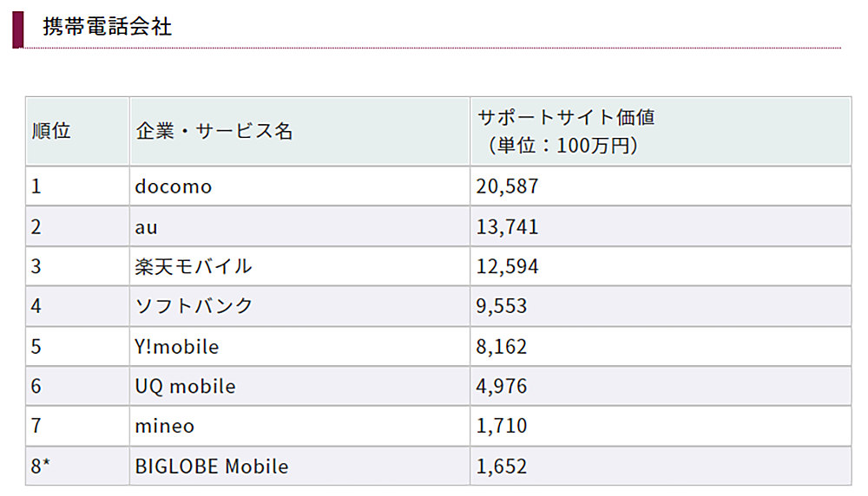Click the value 20,587
868x496 pixels.
[508, 186]
